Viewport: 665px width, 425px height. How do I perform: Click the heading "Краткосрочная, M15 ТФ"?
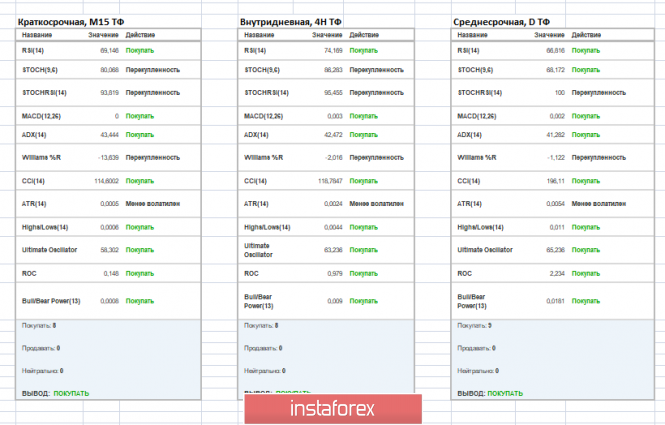coord(71,22)
